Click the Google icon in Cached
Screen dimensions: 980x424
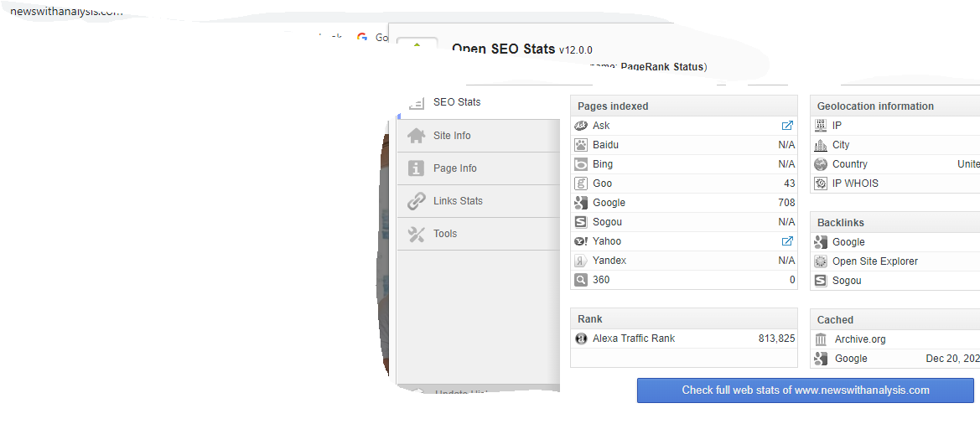tap(822, 359)
